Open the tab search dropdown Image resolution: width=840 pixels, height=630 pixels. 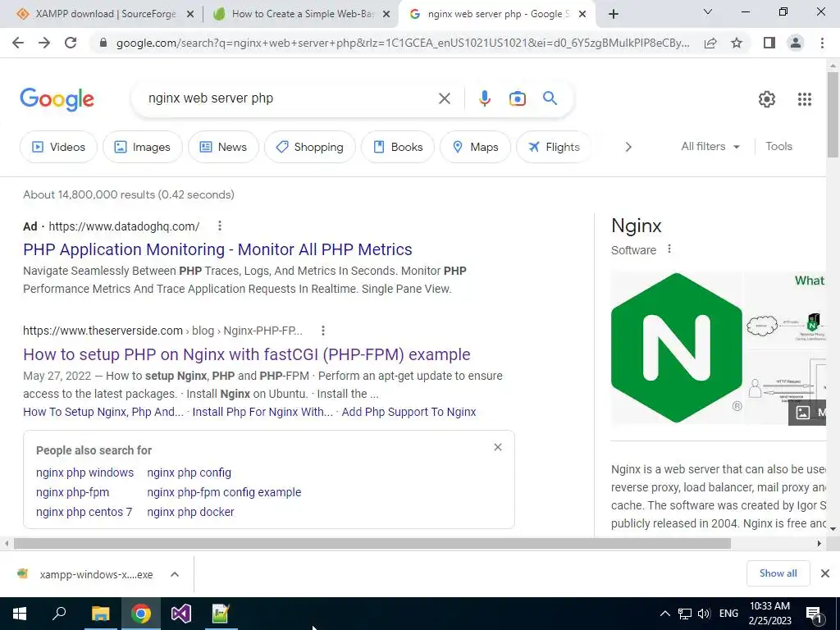[x=708, y=11]
